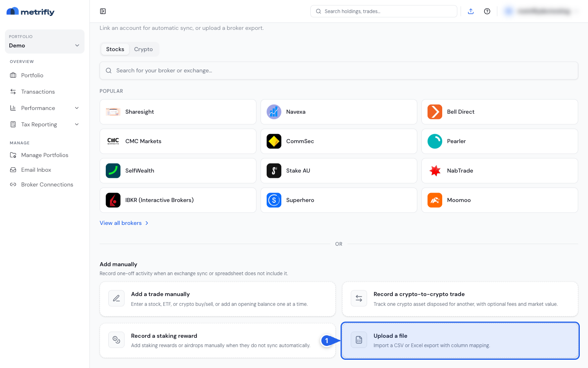Click the Moomoo logo icon
The image size is (588, 368).
(x=435, y=200)
